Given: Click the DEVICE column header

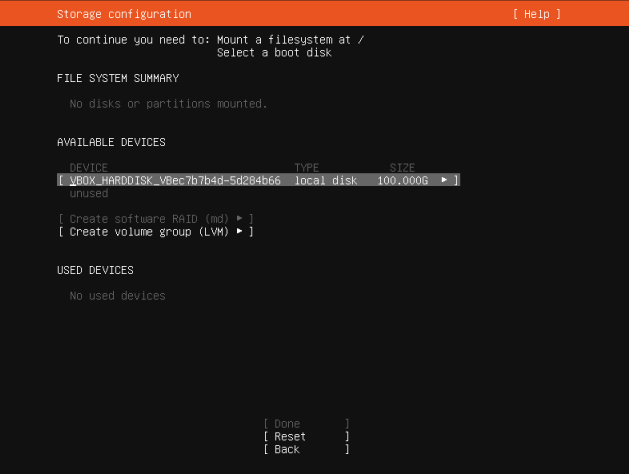Looking at the screenshot, I should coord(89,168).
